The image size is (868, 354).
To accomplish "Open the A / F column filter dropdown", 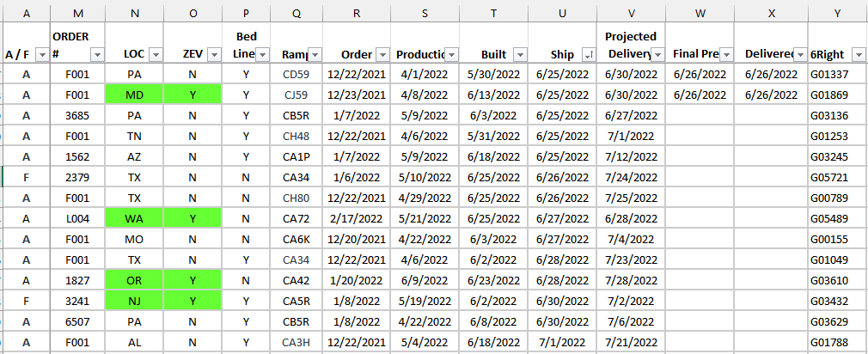I will (41, 54).
